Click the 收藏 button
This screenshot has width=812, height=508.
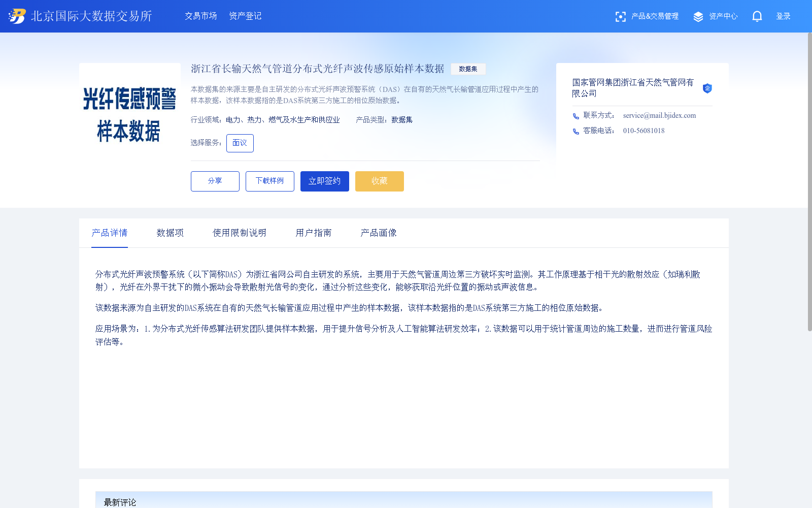(380, 181)
